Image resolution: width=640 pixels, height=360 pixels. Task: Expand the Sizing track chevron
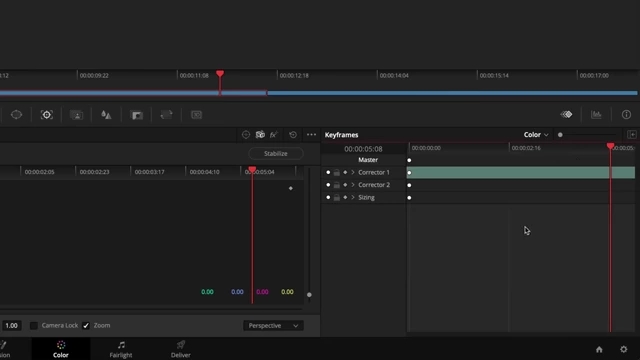click(353, 198)
